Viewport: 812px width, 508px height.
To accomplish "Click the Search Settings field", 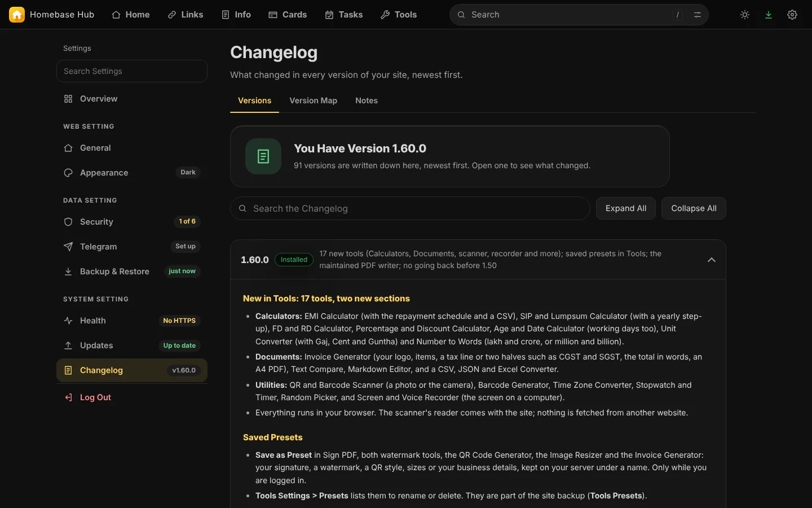I will tap(132, 71).
